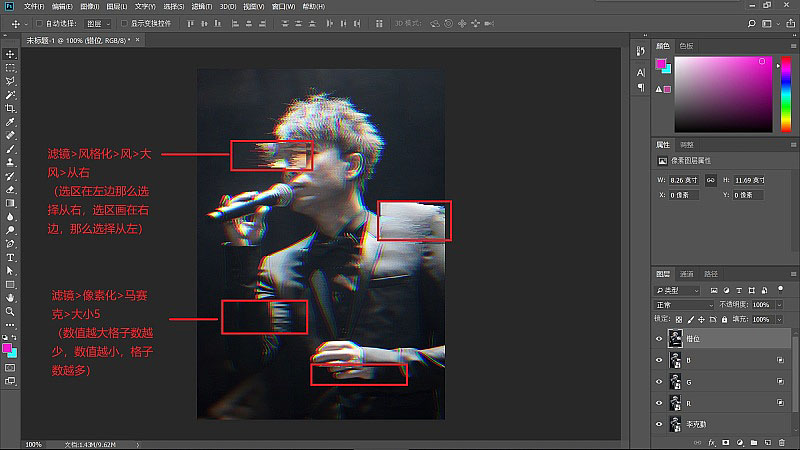Open the blend mode 正常 dropdown

click(684, 305)
